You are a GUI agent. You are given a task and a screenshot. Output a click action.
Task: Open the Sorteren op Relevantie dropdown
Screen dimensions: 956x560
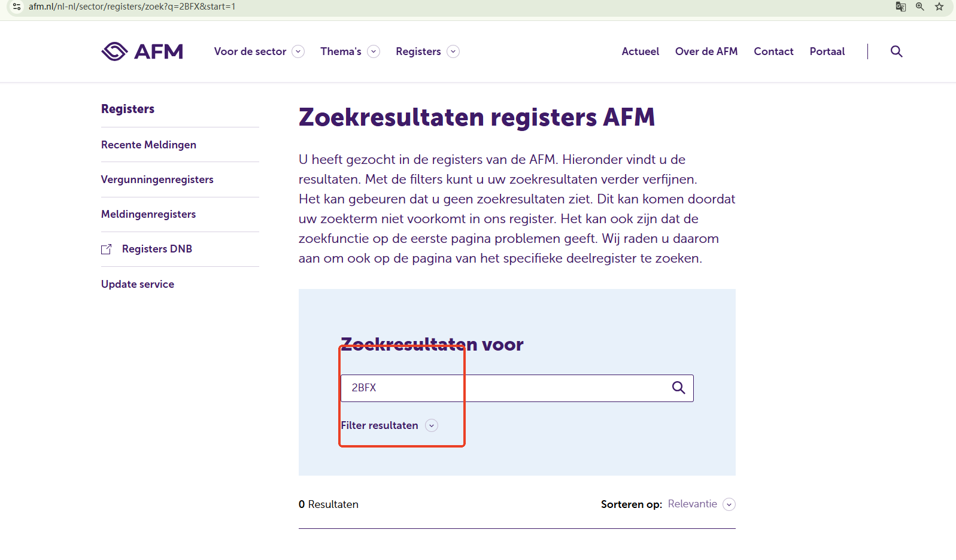tap(729, 504)
